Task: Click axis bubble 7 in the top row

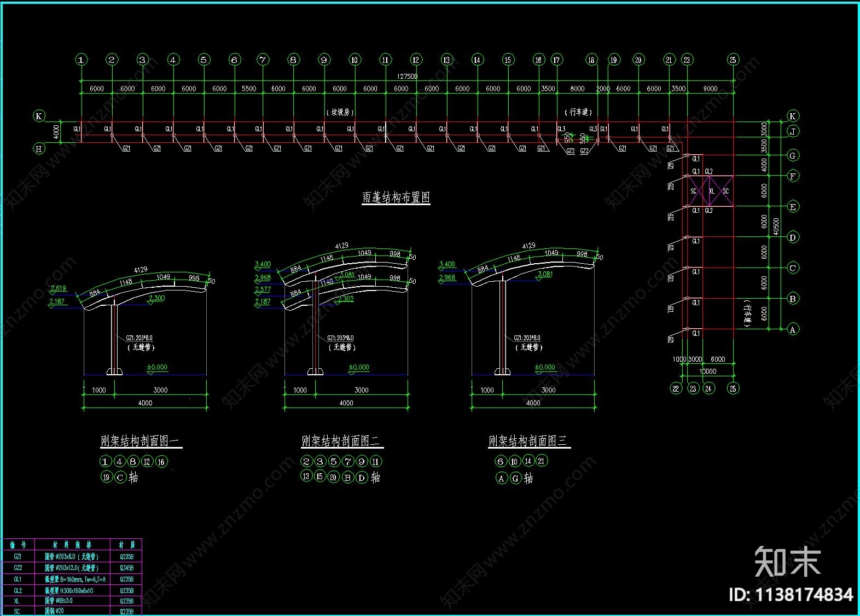Action: (x=263, y=60)
